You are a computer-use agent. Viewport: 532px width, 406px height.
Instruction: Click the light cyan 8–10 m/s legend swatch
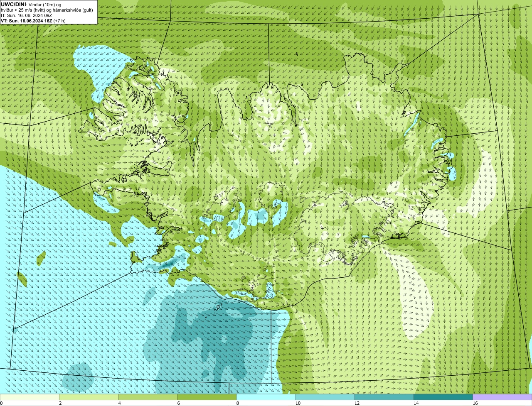click(x=266, y=397)
